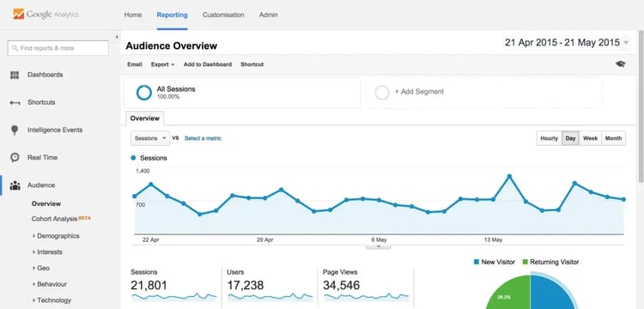Click the Email button
The width and height of the screenshot is (644, 309).
[135, 64]
